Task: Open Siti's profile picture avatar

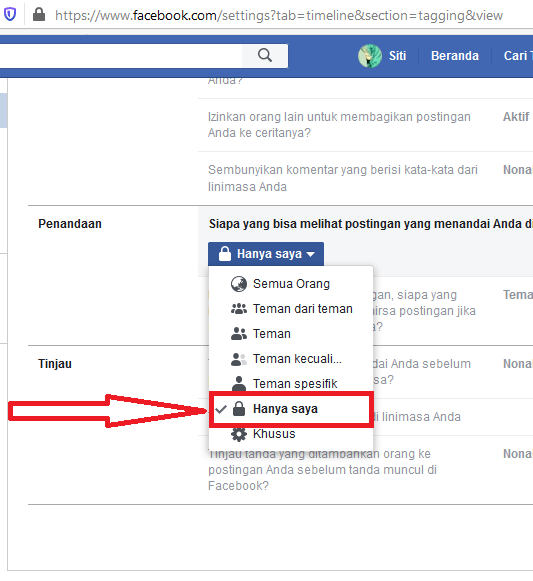Action: [370, 56]
